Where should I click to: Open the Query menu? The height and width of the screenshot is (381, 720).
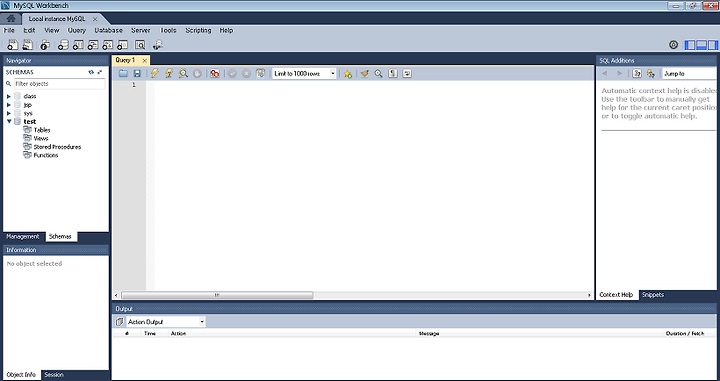[77, 30]
